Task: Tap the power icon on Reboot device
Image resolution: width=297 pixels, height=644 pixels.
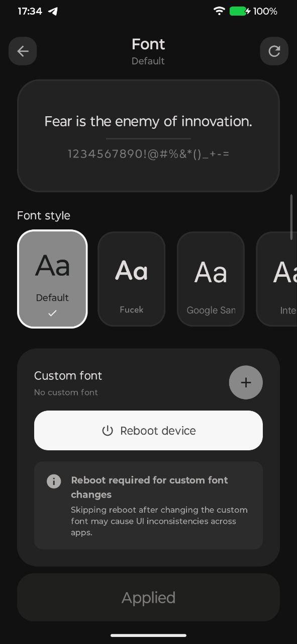Action: (x=108, y=431)
